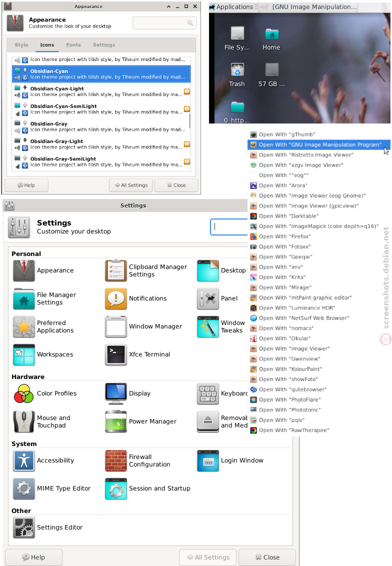The image size is (392, 566).
Task: Open the Color Profiles icon
Action: 24,393
